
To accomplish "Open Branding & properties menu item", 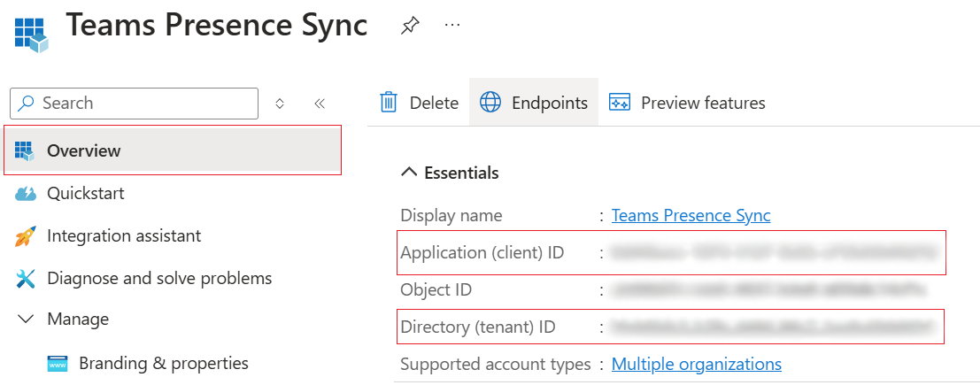I will [x=164, y=363].
